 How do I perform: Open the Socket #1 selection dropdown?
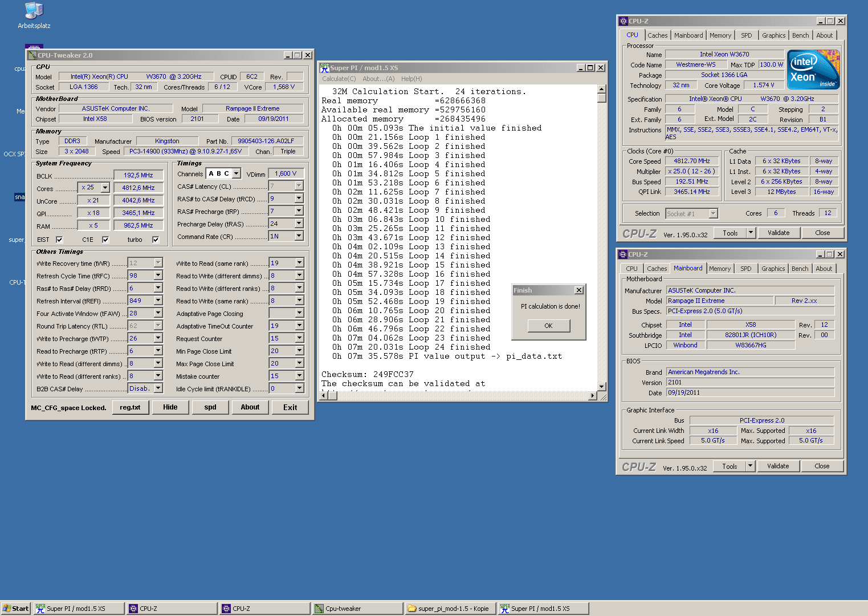click(713, 213)
